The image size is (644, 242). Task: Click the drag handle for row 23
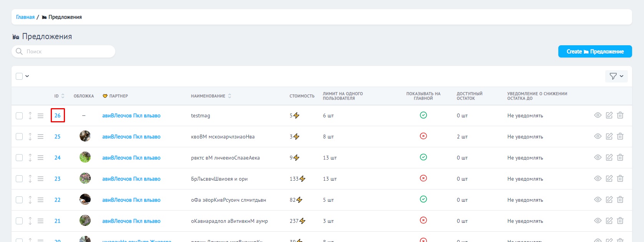[40, 179]
